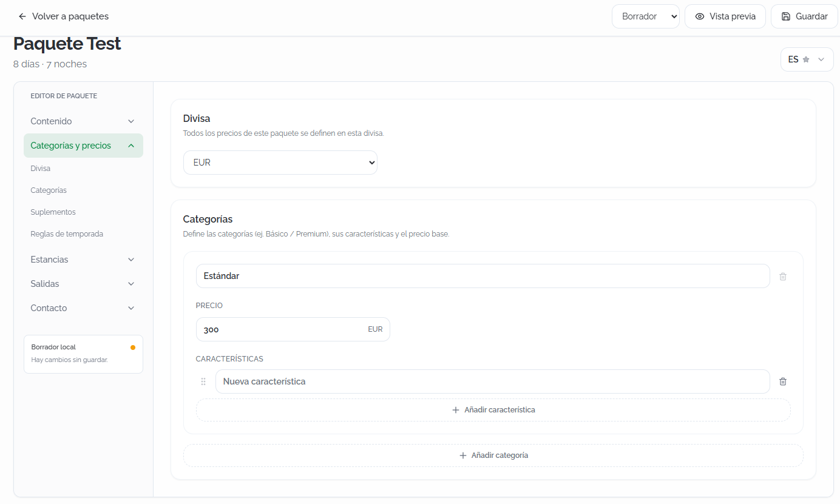Expand the Contacto section chevron
The image size is (840, 504).
(x=131, y=308)
